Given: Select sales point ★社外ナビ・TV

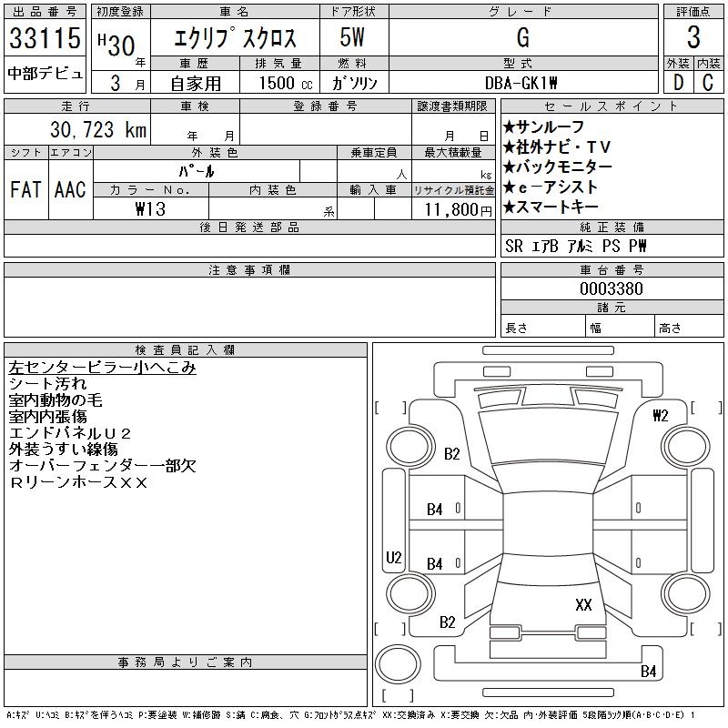Looking at the screenshot, I should (x=556, y=147).
